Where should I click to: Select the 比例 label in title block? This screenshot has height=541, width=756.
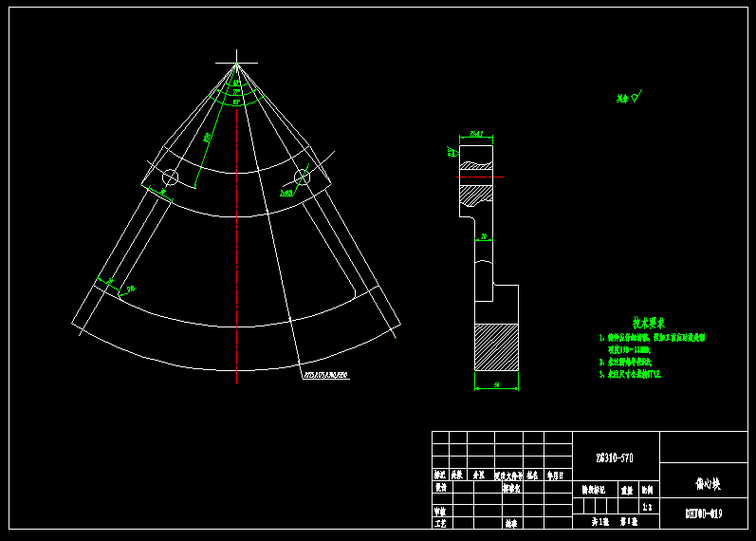(647, 491)
